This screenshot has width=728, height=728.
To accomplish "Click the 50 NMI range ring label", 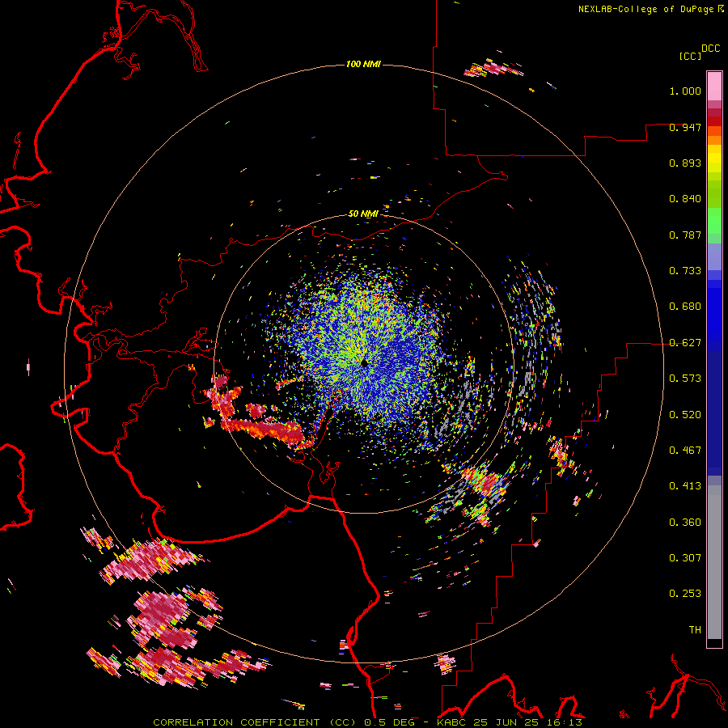I will (363, 214).
